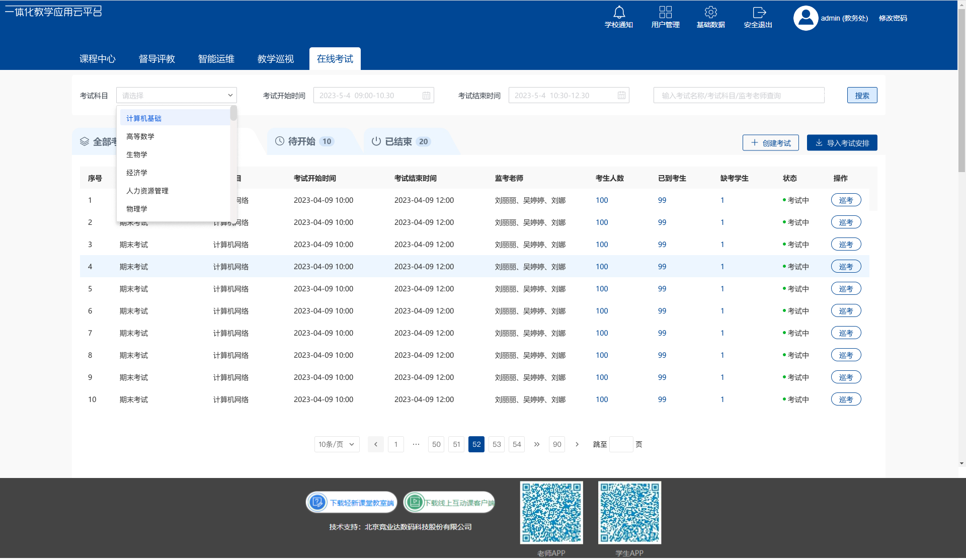Open the 课程中心 tab
The width and height of the screenshot is (966, 560).
click(98, 59)
